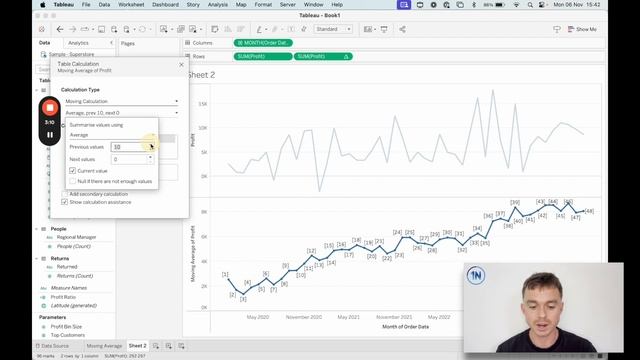Open the Format menu

[x=263, y=4]
